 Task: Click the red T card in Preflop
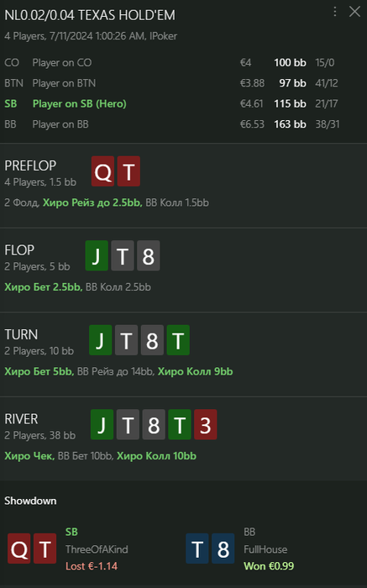(x=128, y=171)
